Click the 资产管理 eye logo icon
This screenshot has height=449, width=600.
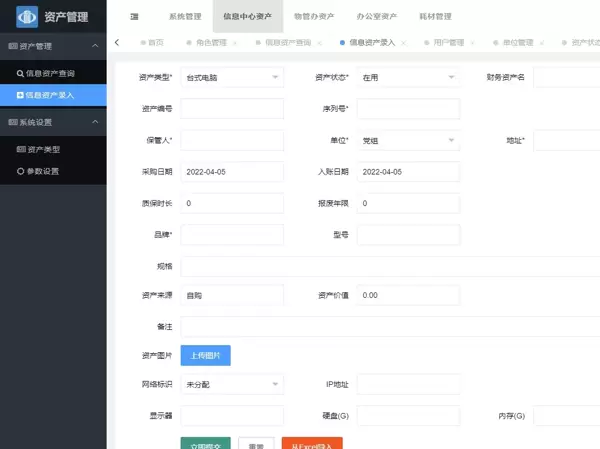coord(27,17)
